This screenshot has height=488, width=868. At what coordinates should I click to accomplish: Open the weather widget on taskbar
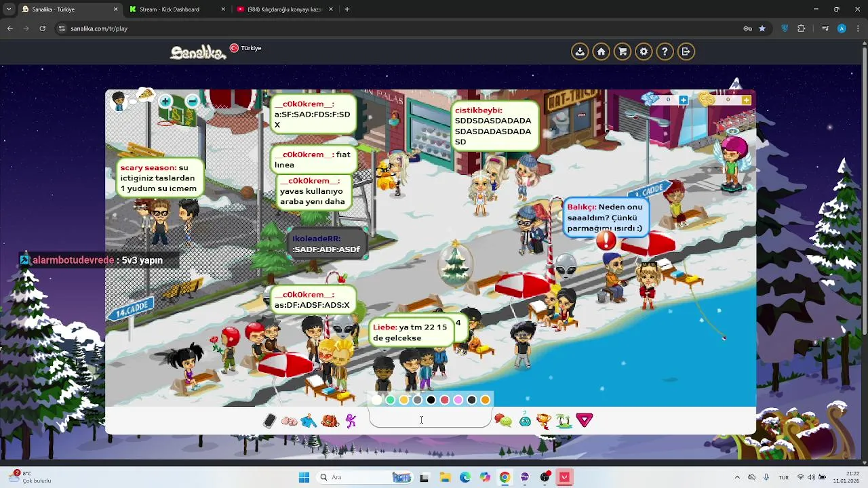[x=28, y=477]
